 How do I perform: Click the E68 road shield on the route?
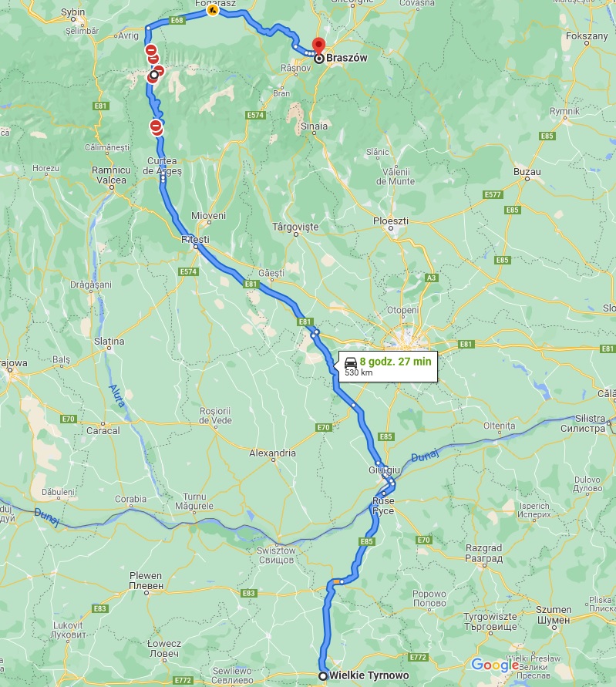pos(176,20)
